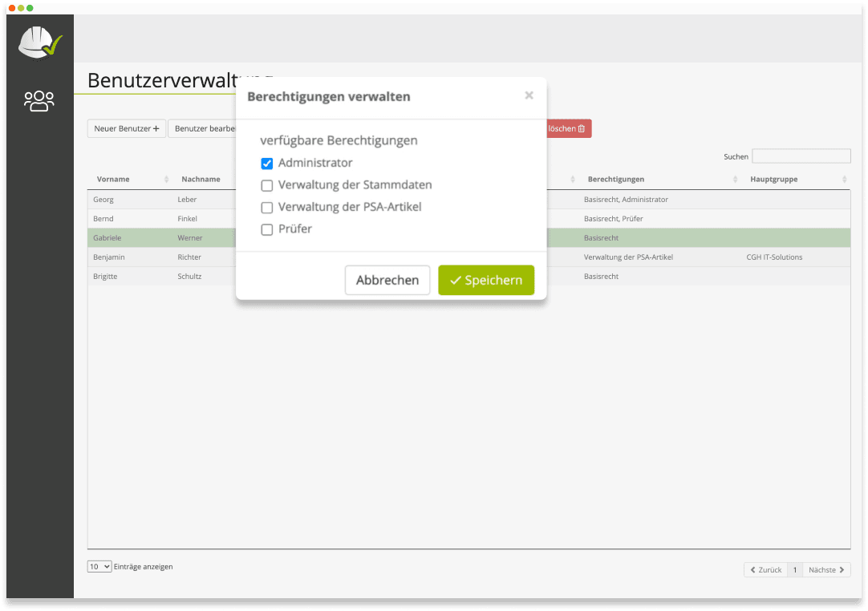Sort by the Hauptgruppe column arrows
The height and width of the screenshot is (611, 868).
pyautogui.click(x=845, y=180)
